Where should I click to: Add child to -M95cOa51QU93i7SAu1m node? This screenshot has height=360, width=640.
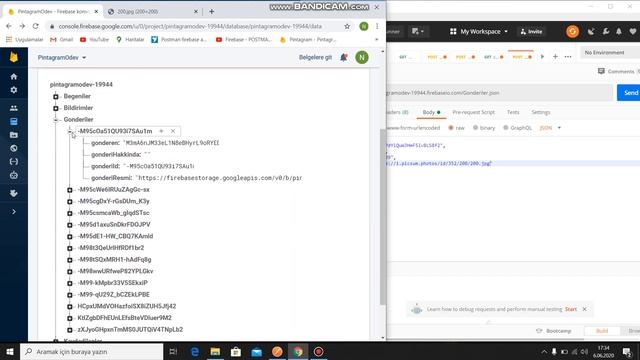click(x=161, y=131)
